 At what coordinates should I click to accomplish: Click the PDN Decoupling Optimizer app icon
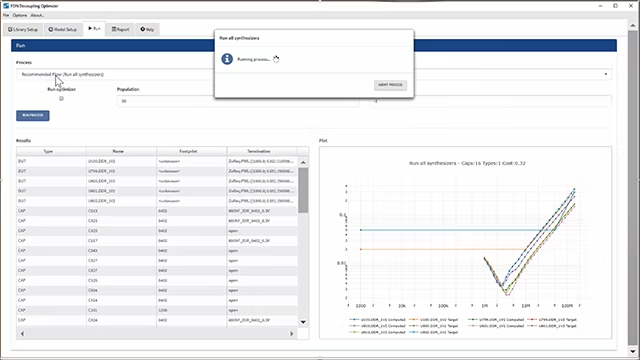pos(6,6)
